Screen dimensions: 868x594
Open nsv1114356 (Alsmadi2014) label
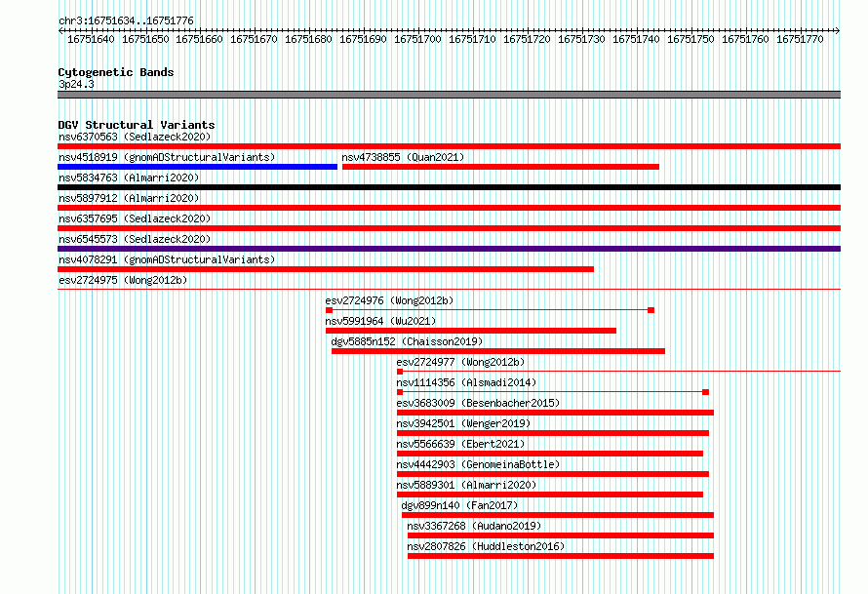point(466,382)
